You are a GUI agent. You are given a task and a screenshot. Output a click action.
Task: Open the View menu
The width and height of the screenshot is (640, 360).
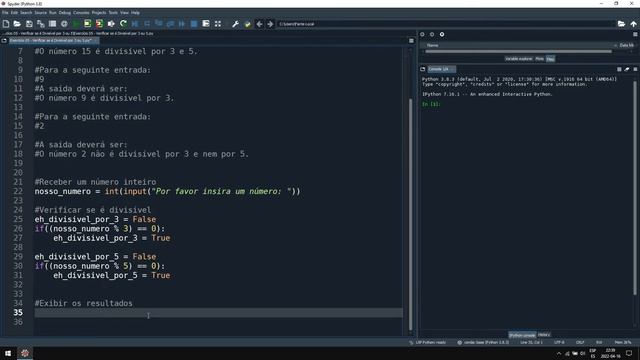click(x=124, y=13)
